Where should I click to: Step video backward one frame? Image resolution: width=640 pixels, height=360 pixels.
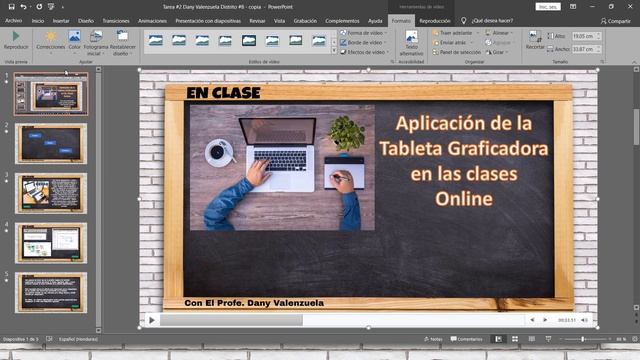click(532, 320)
